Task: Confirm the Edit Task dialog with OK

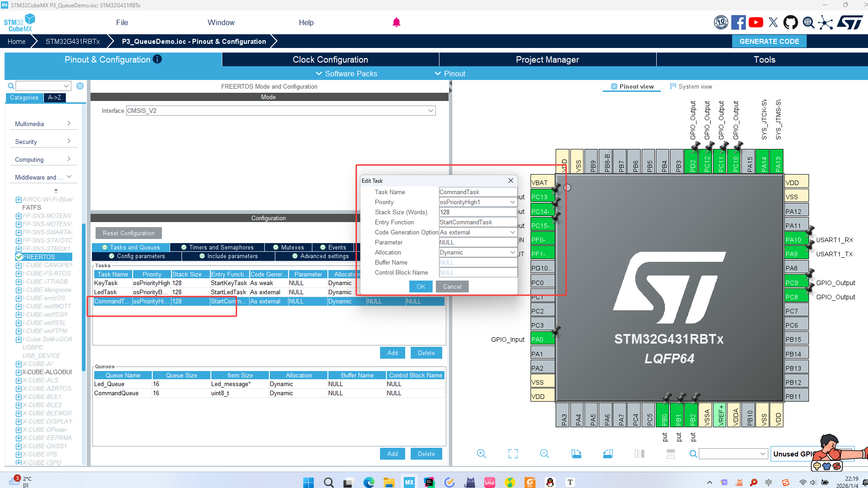Action: pyautogui.click(x=421, y=286)
